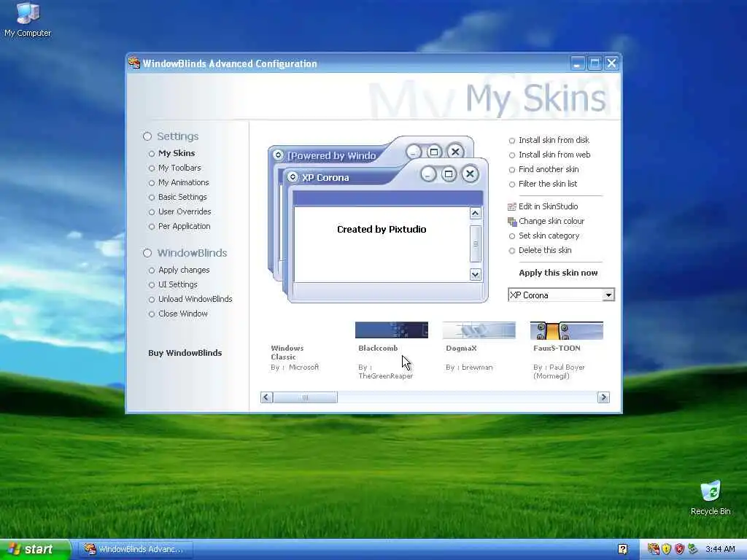Click the Buy WindowBlinds link
The width and height of the screenshot is (747, 560).
pyautogui.click(x=185, y=353)
